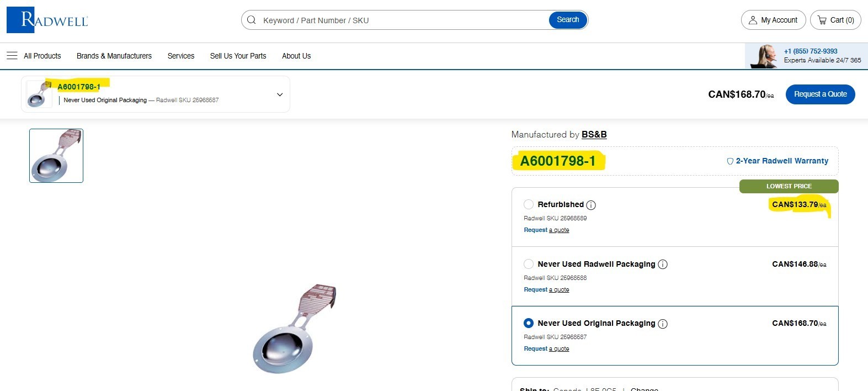Image resolution: width=868 pixels, height=391 pixels.
Task: Select Never Used Radwell Packaging radio
Action: tap(529, 264)
